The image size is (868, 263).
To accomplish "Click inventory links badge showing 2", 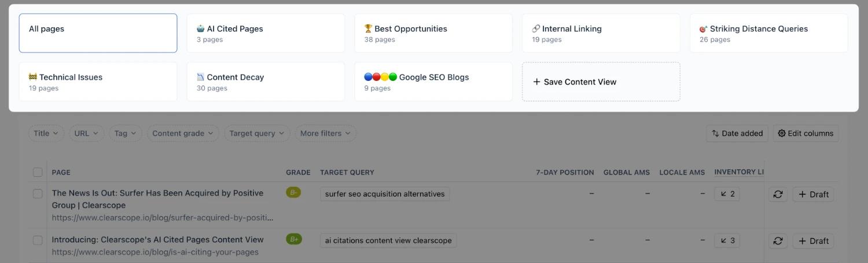I will (x=727, y=194).
